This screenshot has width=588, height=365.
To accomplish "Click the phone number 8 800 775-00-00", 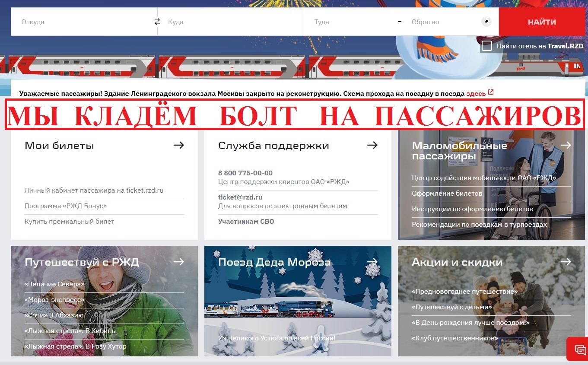I will pos(245,173).
